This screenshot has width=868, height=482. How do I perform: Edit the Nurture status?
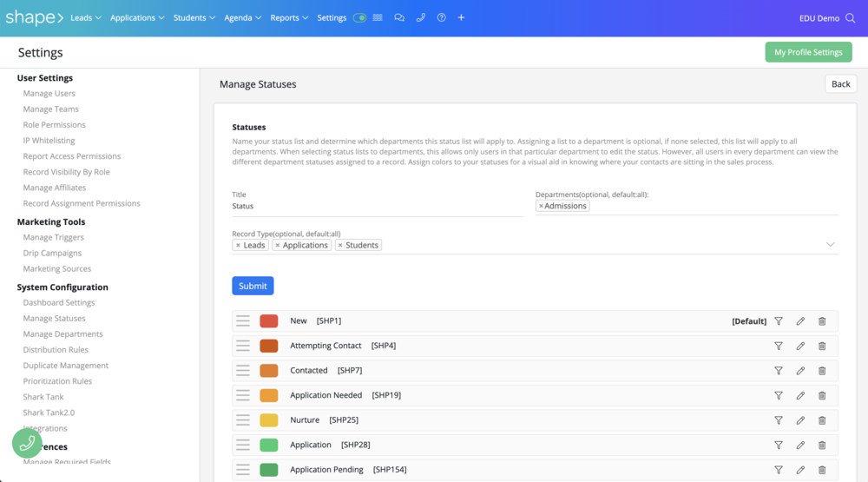(x=800, y=420)
